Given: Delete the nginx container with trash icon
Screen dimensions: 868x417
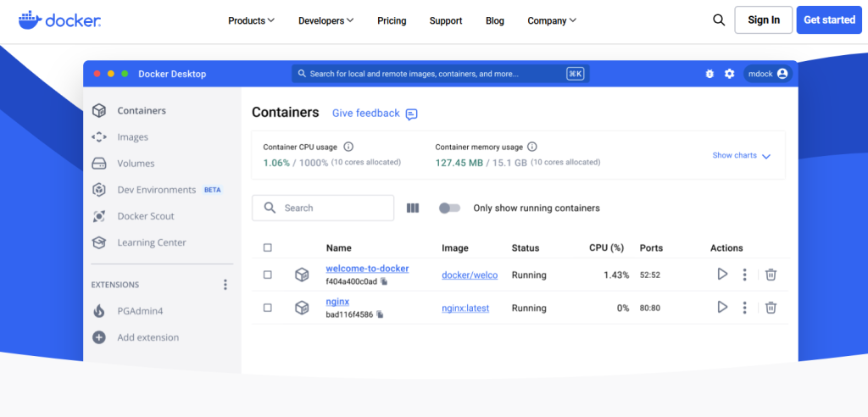Looking at the screenshot, I should (771, 308).
